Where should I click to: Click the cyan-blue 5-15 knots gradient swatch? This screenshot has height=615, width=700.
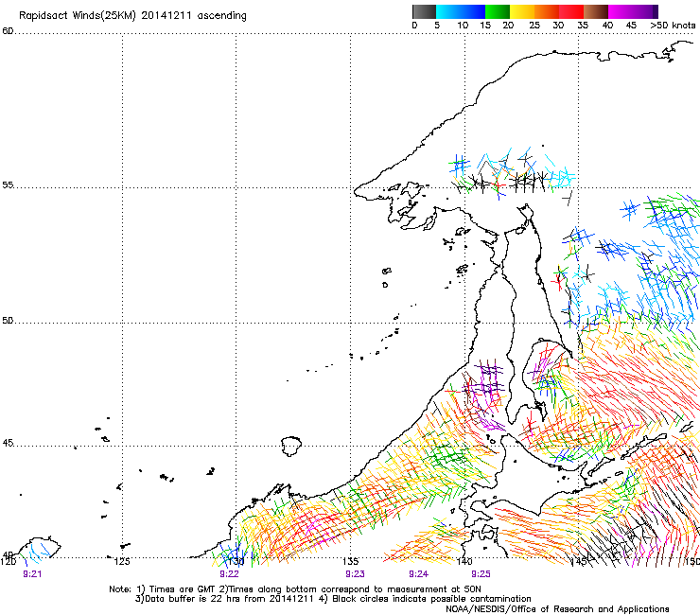(x=461, y=11)
